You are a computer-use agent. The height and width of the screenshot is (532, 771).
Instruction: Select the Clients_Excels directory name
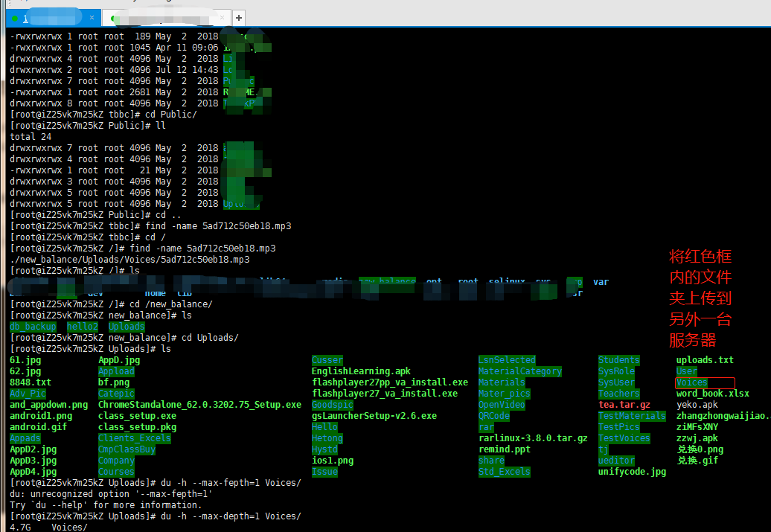pyautogui.click(x=135, y=438)
